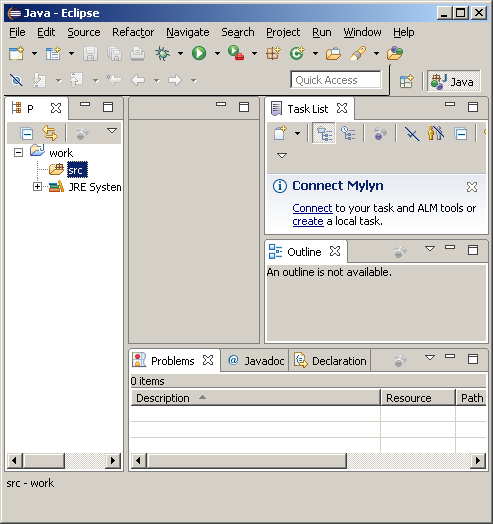The height and width of the screenshot is (524, 493).
Task: Select the src folder in the tree
Action: tap(77, 170)
